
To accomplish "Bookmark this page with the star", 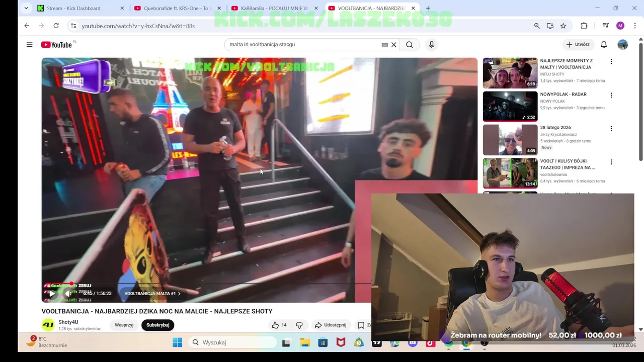I will (563, 26).
